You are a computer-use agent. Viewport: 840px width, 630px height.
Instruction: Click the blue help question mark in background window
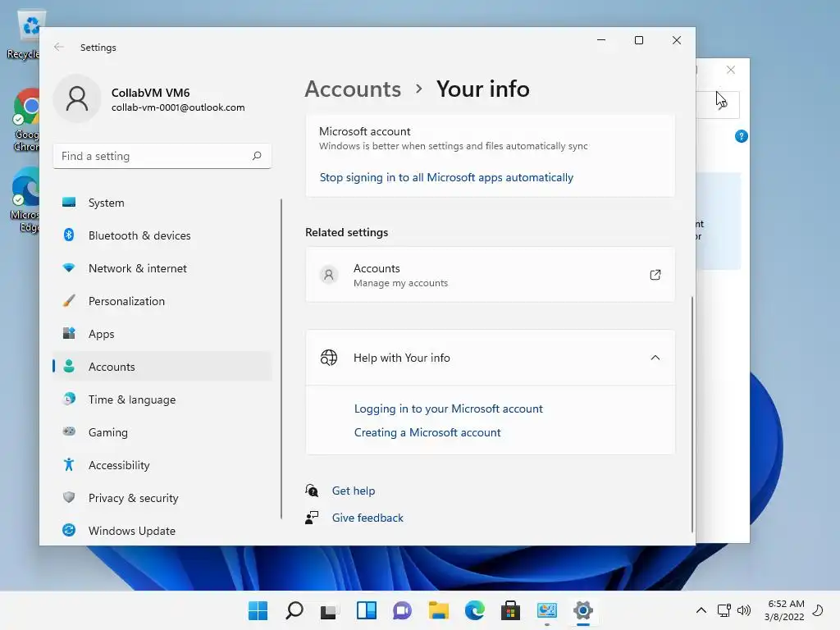pos(742,136)
